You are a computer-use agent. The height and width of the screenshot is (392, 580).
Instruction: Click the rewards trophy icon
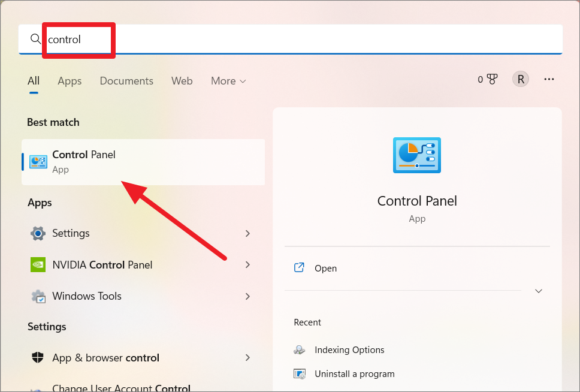click(x=491, y=79)
